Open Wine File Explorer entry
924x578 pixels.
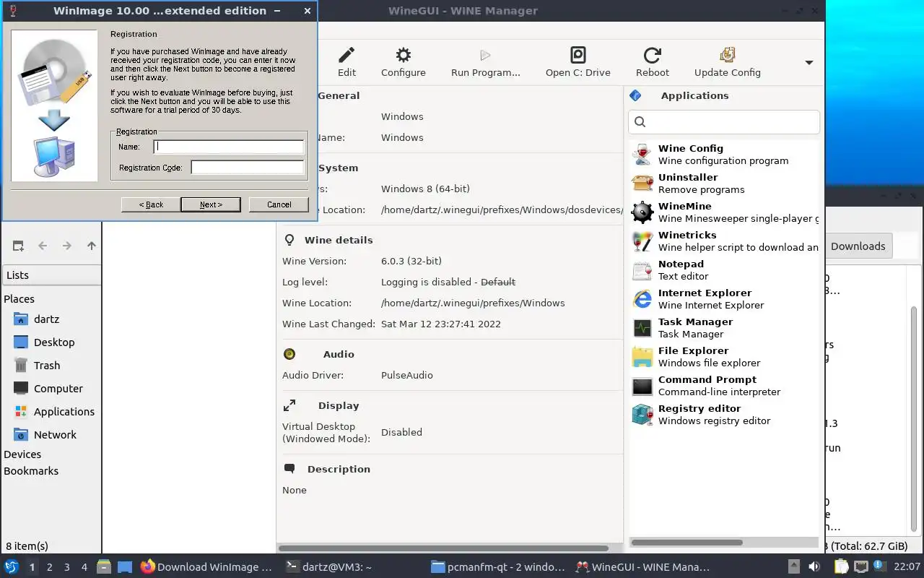(x=725, y=356)
